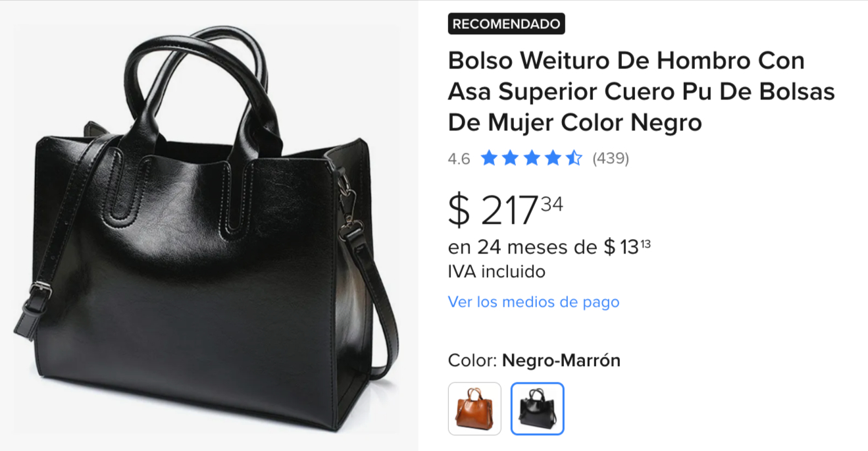Click the $ 217 price

pyautogui.click(x=494, y=210)
